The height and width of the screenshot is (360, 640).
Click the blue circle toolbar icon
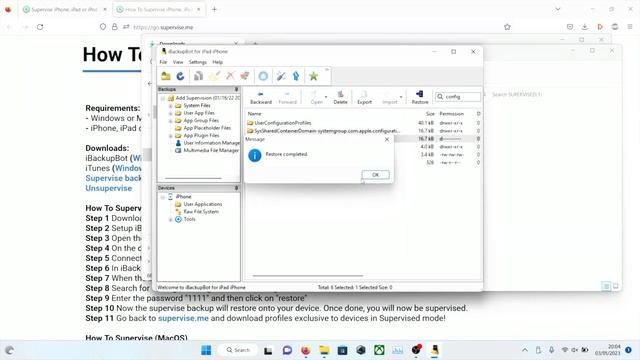[263, 76]
